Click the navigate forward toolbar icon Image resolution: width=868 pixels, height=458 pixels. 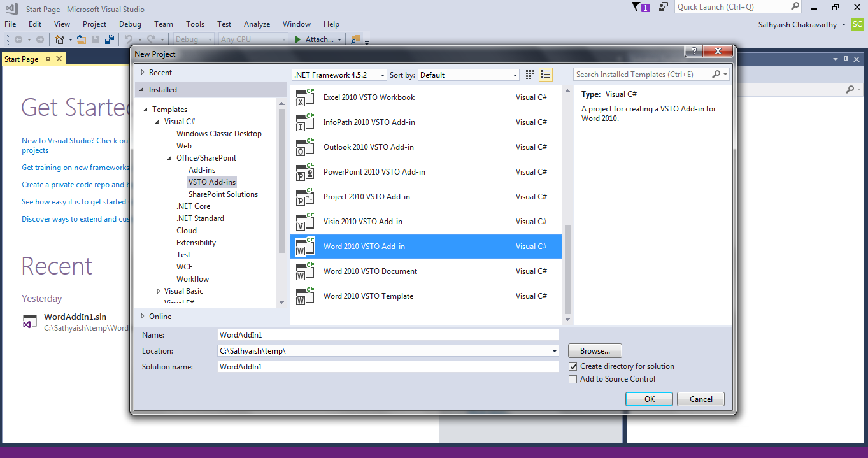39,39
